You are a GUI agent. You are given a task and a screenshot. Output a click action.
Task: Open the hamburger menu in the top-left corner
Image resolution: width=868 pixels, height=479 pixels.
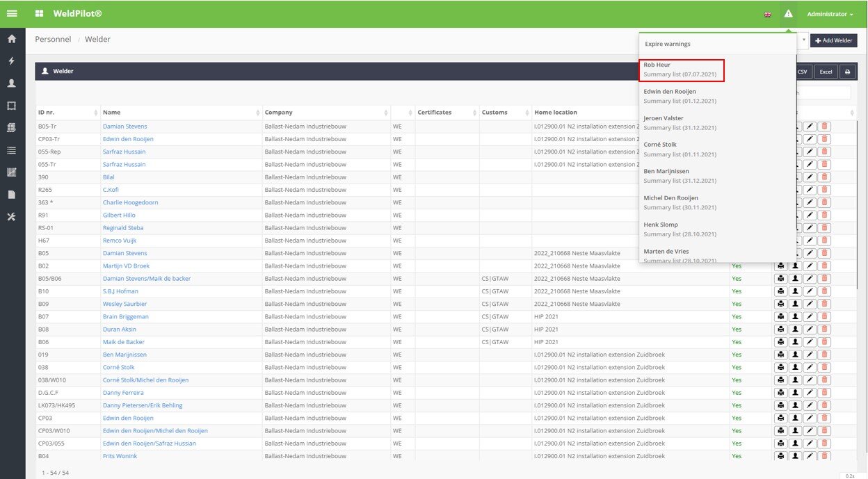[12, 14]
